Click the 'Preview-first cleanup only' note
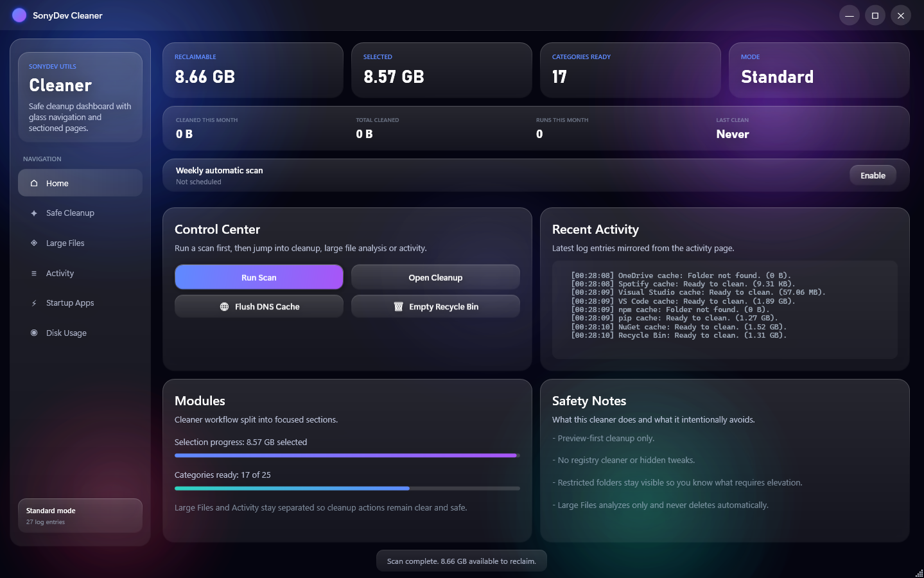 point(604,439)
